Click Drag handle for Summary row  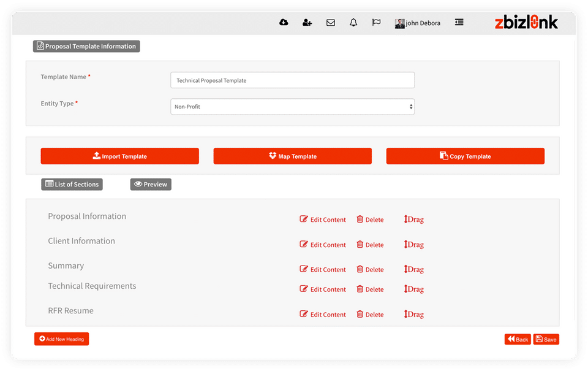(413, 269)
